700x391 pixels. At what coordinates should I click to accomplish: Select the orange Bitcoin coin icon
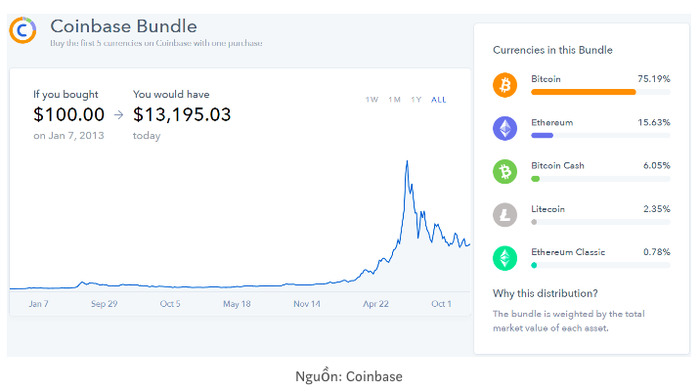(505, 85)
